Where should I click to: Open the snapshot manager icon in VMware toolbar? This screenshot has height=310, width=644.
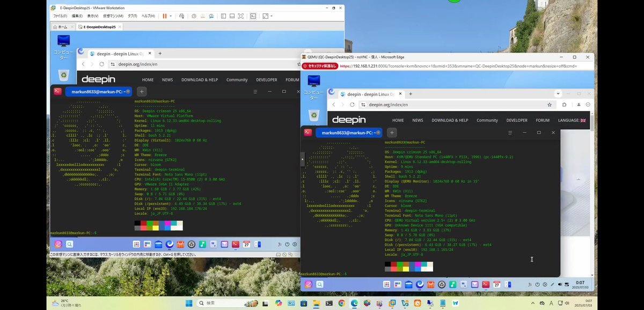point(211,16)
